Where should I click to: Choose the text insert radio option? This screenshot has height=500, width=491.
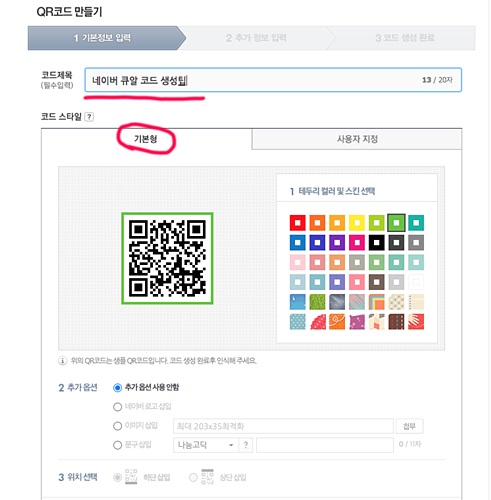click(x=117, y=445)
